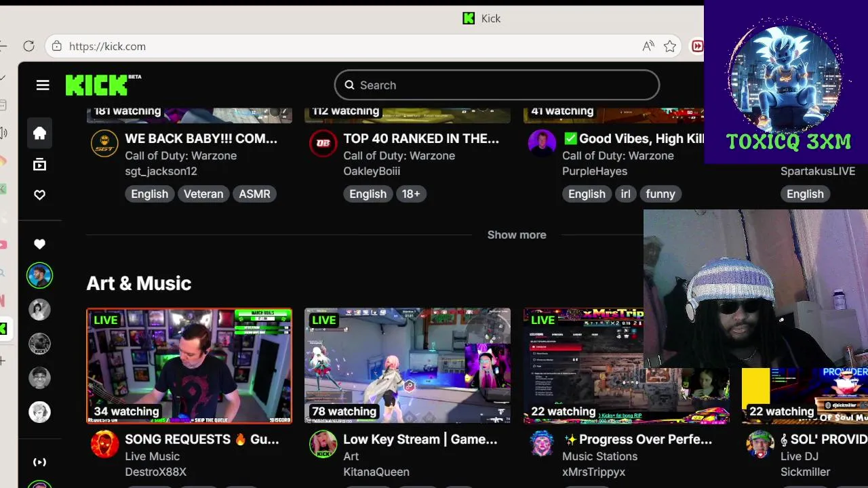Image resolution: width=868 pixels, height=488 pixels.
Task: Open the hamburger menu beside the Kick logo
Action: tap(43, 85)
